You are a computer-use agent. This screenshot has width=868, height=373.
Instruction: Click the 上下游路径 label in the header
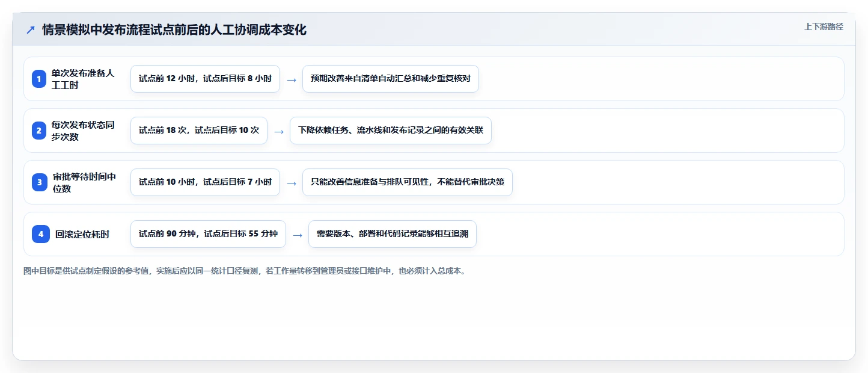(x=824, y=26)
